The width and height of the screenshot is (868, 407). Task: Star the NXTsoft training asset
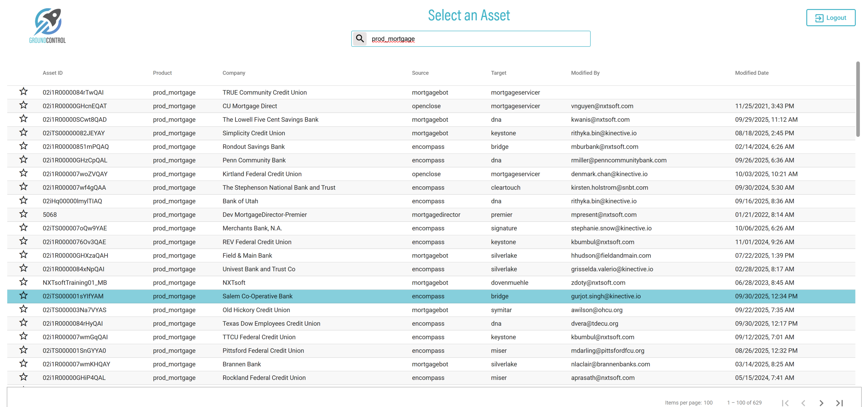coord(23,282)
